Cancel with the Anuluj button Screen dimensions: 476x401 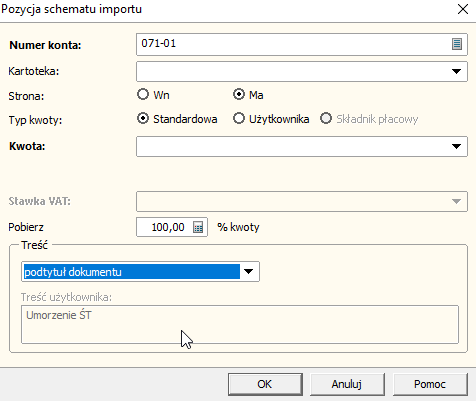pyautogui.click(x=347, y=384)
